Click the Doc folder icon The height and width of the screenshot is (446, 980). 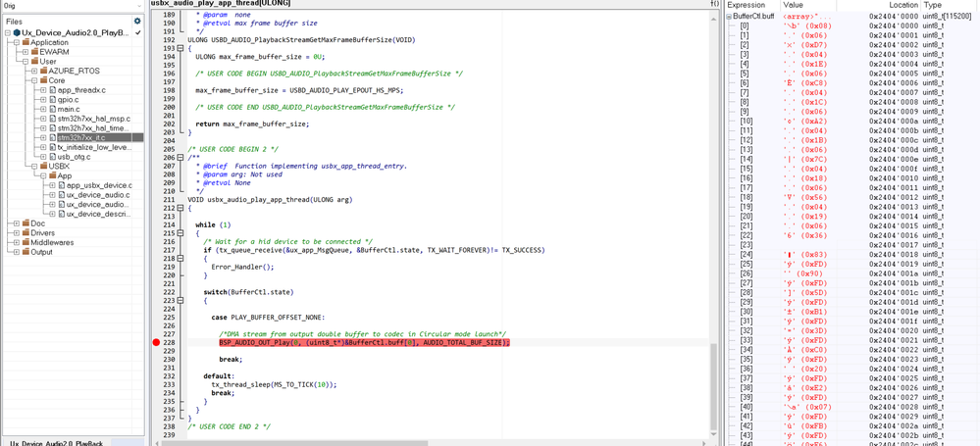pos(26,223)
